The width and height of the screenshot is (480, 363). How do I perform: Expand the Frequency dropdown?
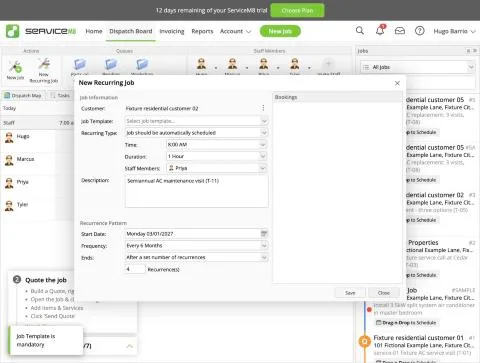[264, 246]
